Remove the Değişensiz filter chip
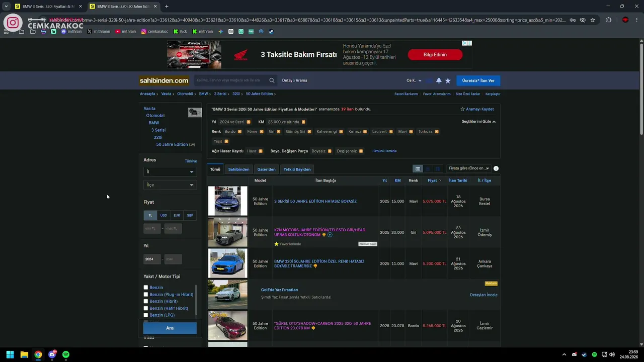The width and height of the screenshot is (644, 362). [x=361, y=151]
